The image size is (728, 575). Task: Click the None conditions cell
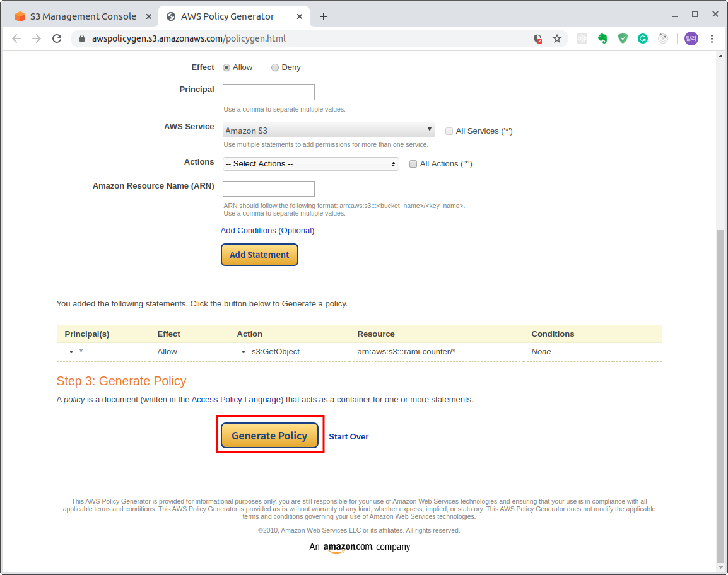pos(541,352)
